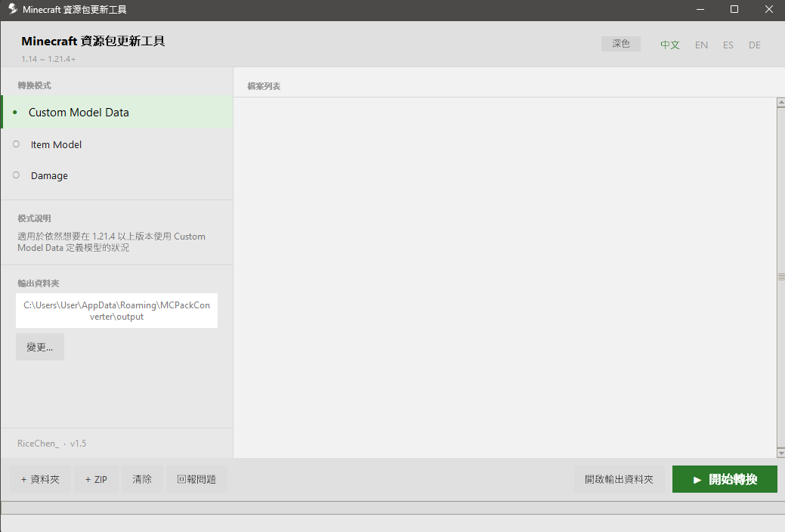The height and width of the screenshot is (532, 785).
Task: Choose the Damage conversion mode
Action: [x=118, y=175]
